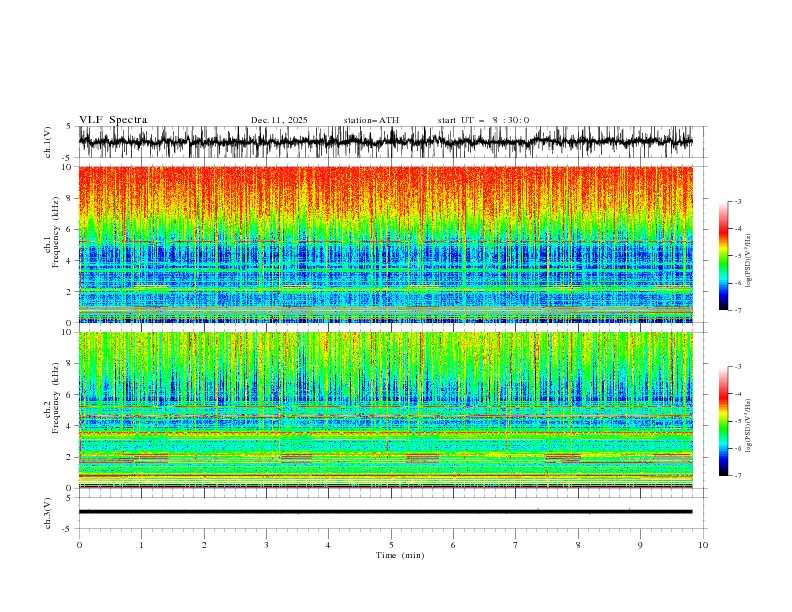Click the "3" tick on the time axis
This screenshot has height=612, width=792.
266,545
